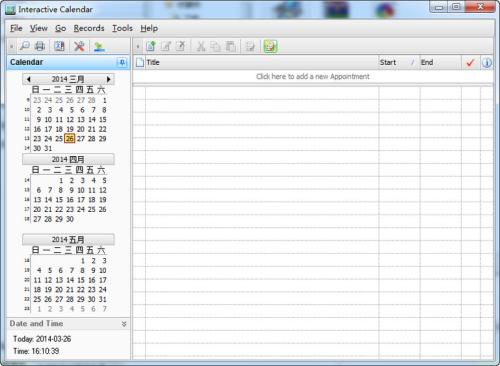
Task: Select March 19 in the calendar
Action: tap(70, 129)
